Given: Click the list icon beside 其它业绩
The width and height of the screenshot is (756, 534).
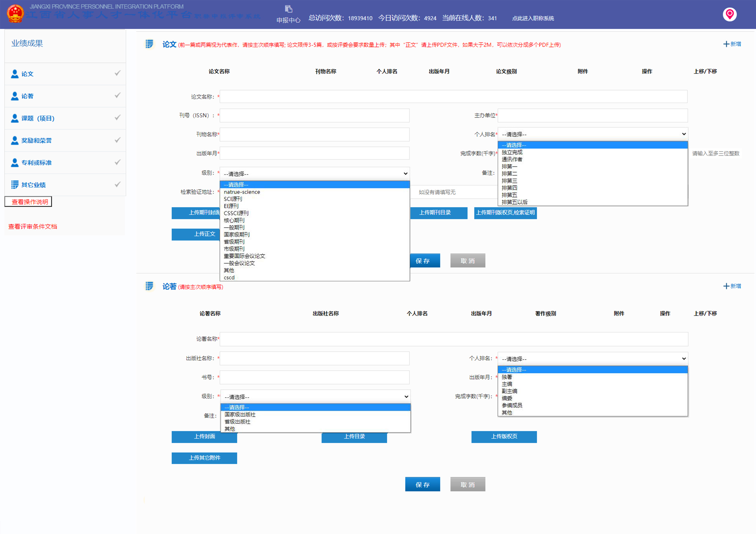Looking at the screenshot, I should coord(14,185).
